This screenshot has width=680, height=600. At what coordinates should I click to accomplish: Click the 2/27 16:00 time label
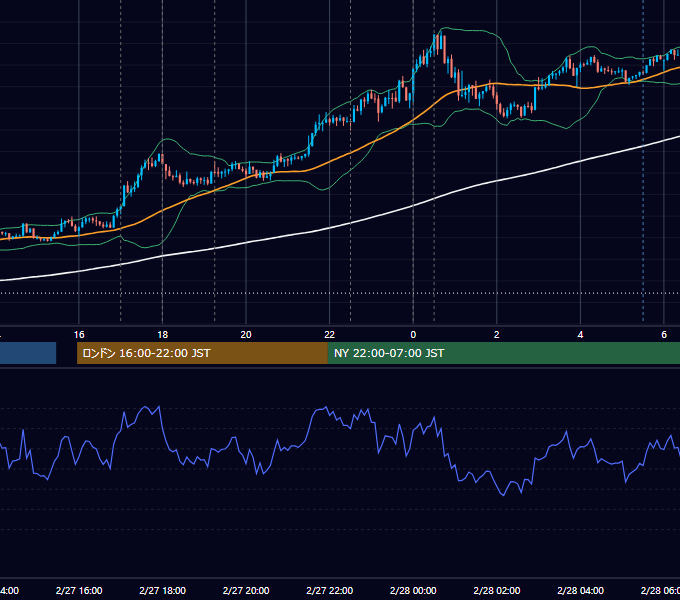(x=79, y=590)
